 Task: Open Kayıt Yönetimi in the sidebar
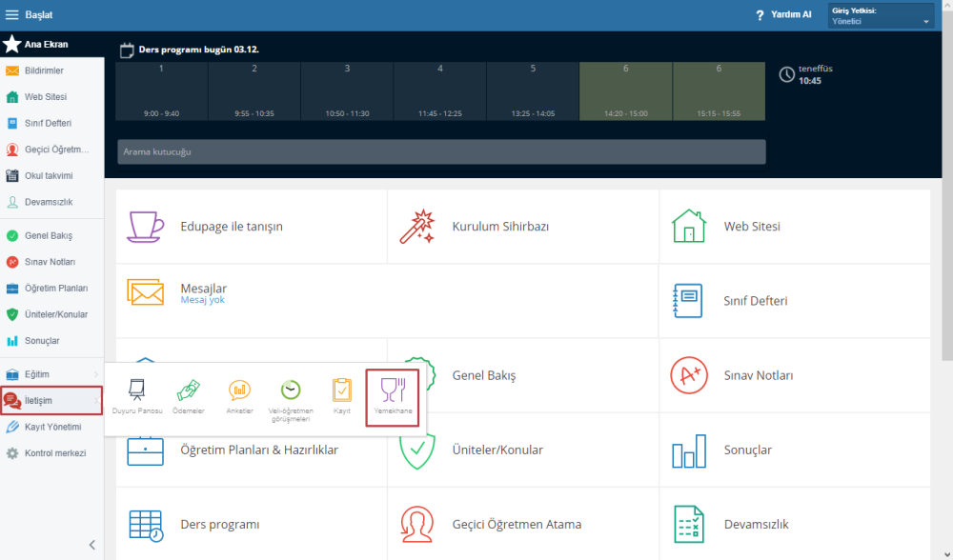click(x=51, y=427)
